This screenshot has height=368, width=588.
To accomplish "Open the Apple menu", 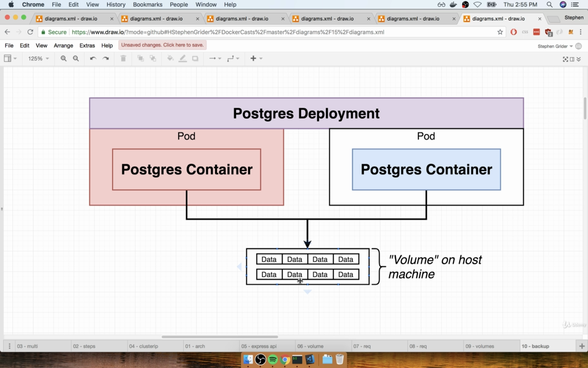I will tap(11, 5).
